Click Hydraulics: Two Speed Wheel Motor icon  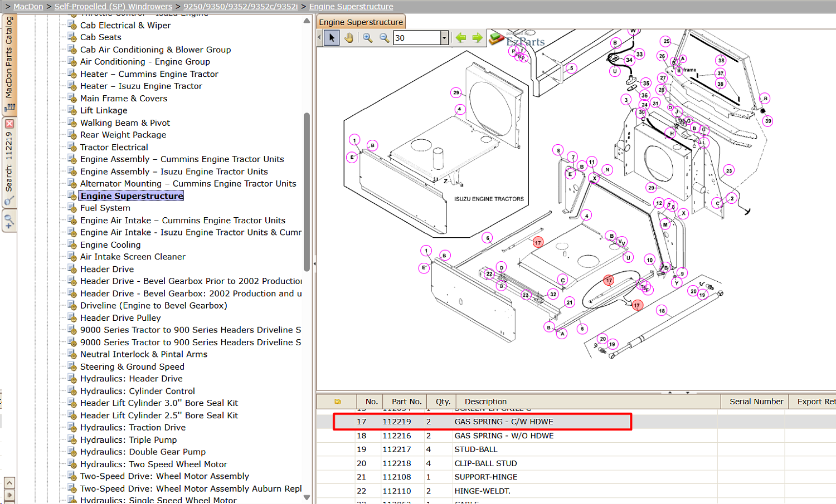[x=72, y=464]
